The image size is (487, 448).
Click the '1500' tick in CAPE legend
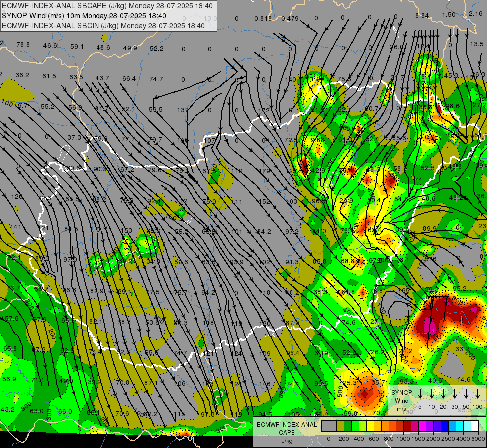pos(418,439)
